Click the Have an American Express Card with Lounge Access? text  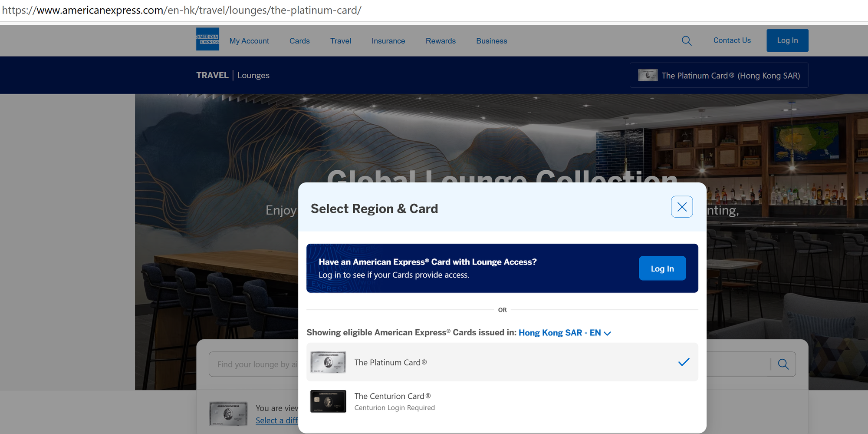point(427,262)
